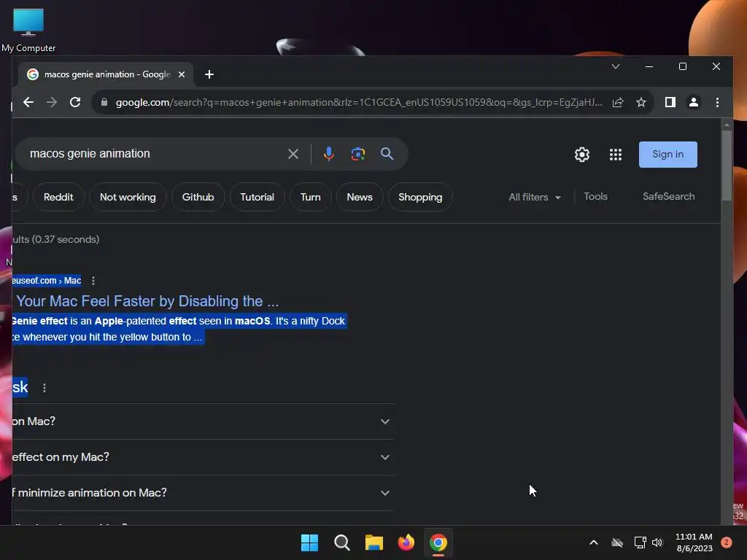Open a new tab with plus button
Viewport: 747px width, 560px height.
coord(209,75)
